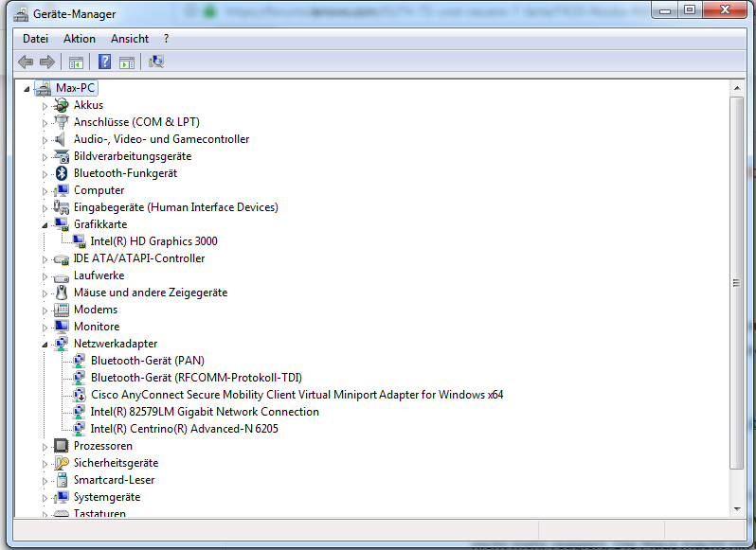
Task: Collapse the Grafikkarte category
Action: (45, 225)
